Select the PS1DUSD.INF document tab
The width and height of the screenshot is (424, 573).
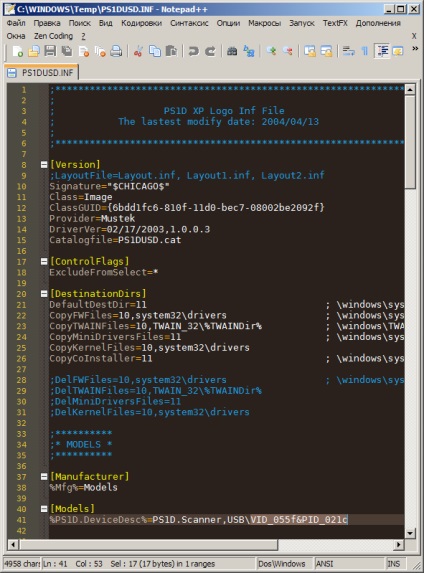[x=41, y=73]
